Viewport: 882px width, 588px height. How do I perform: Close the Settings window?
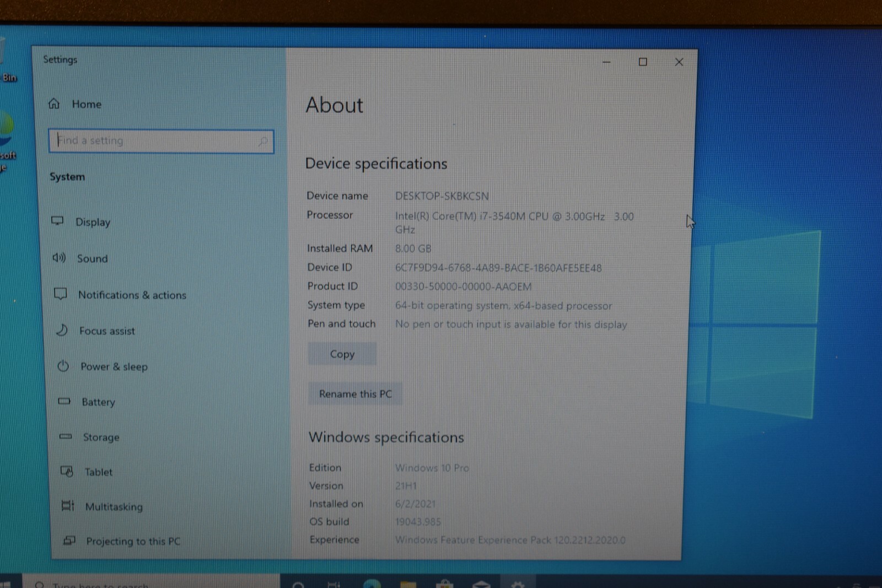click(679, 62)
